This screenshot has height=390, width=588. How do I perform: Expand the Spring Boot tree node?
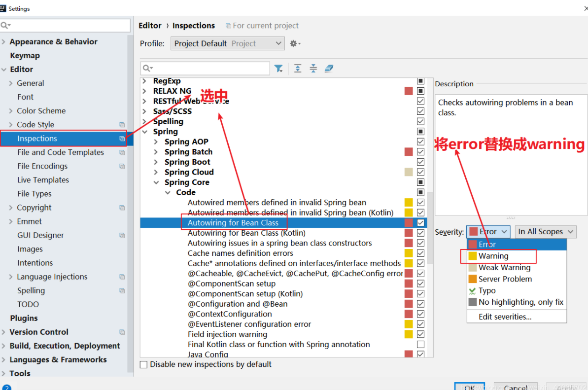[x=156, y=162]
